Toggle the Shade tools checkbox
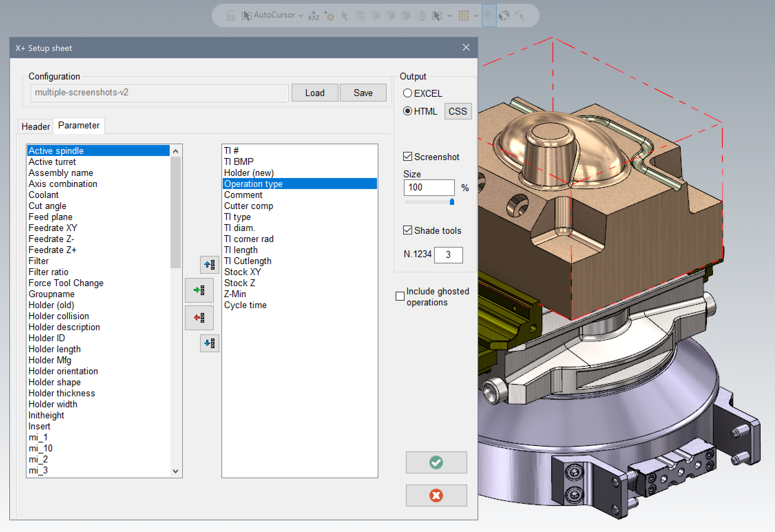Image resolution: width=775 pixels, height=532 pixels. pyautogui.click(x=408, y=230)
